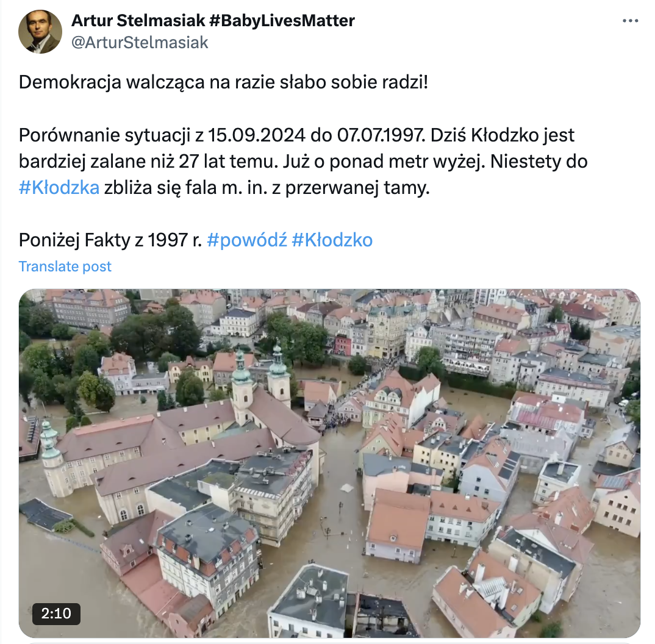Image resolution: width=655 pixels, height=644 pixels.
Task: Open the three-dot more options menu
Action: click(x=630, y=21)
